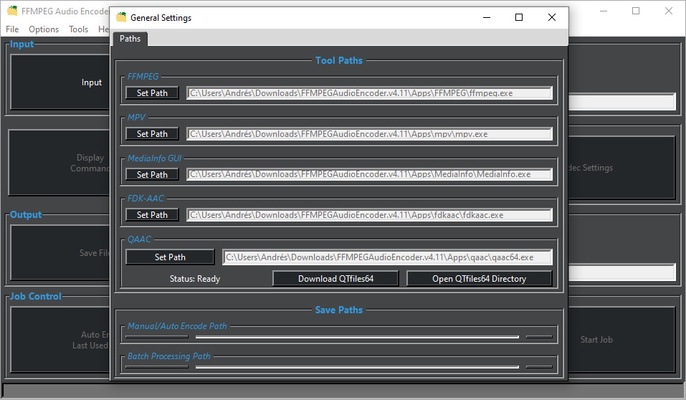686x400 pixels.
Task: Click FFMPEG Audio Encoder app icon
Action: pos(12,11)
